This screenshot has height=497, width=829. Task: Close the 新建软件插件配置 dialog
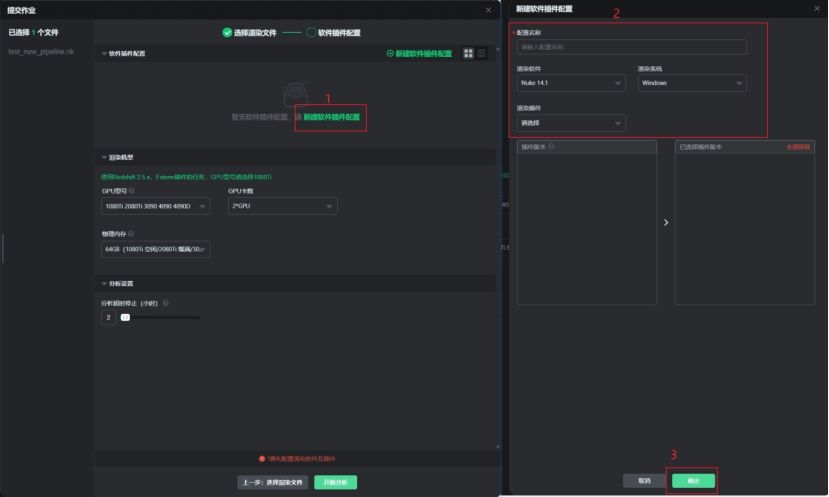click(x=817, y=8)
